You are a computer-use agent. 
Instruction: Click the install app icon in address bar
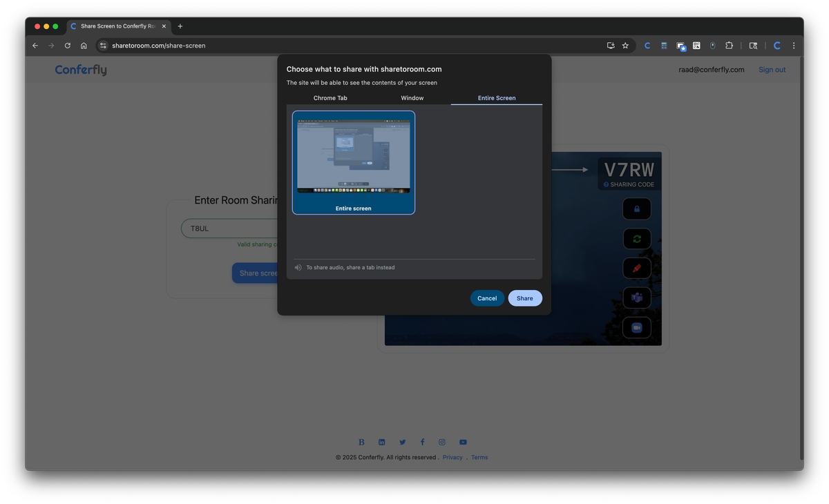(x=611, y=46)
